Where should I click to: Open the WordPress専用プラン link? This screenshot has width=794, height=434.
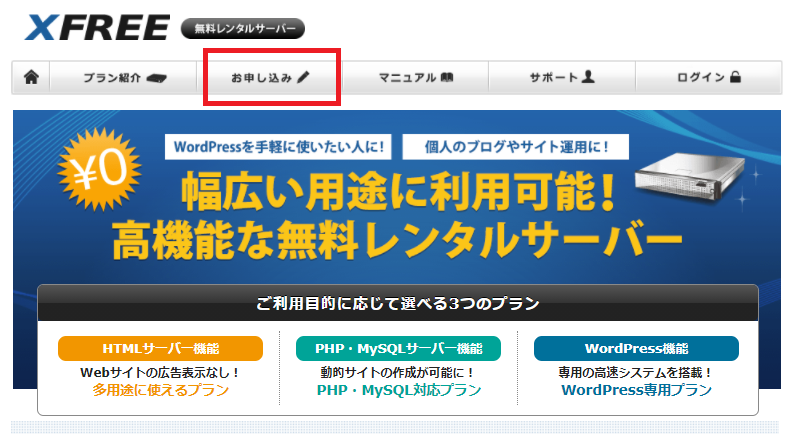637,390
